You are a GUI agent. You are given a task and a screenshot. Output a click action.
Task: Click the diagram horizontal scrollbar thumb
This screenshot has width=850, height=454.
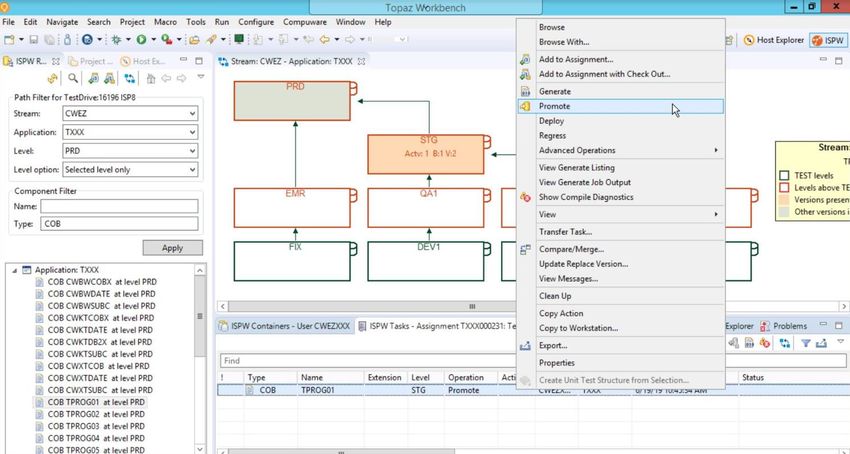pyautogui.click(x=471, y=306)
